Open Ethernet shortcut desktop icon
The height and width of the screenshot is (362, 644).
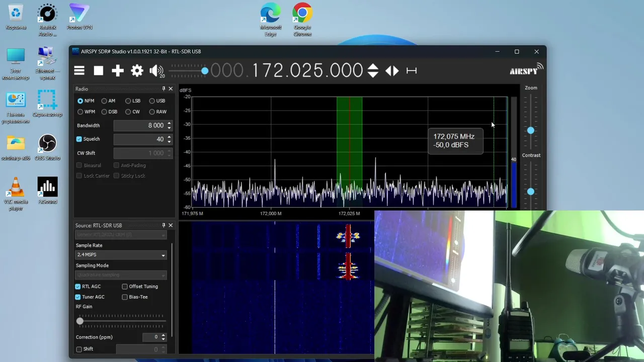point(48,64)
